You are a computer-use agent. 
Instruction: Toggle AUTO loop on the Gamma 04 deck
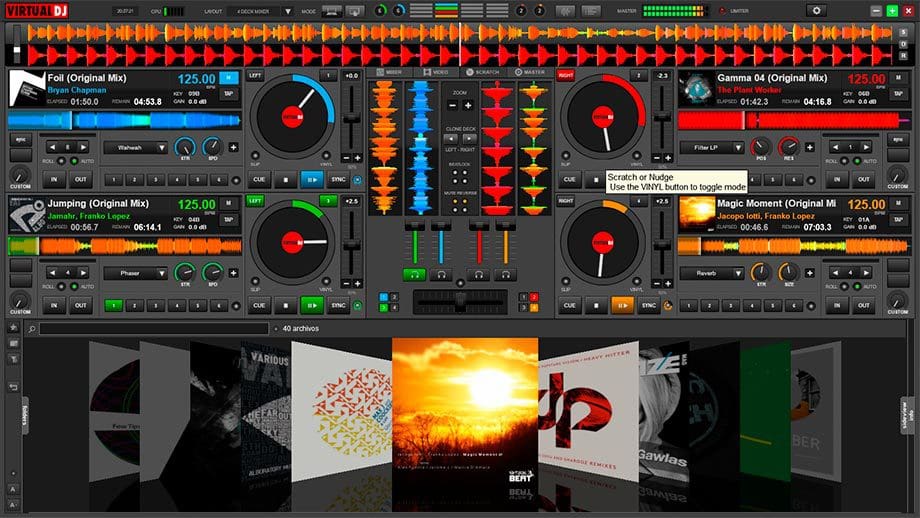857,161
